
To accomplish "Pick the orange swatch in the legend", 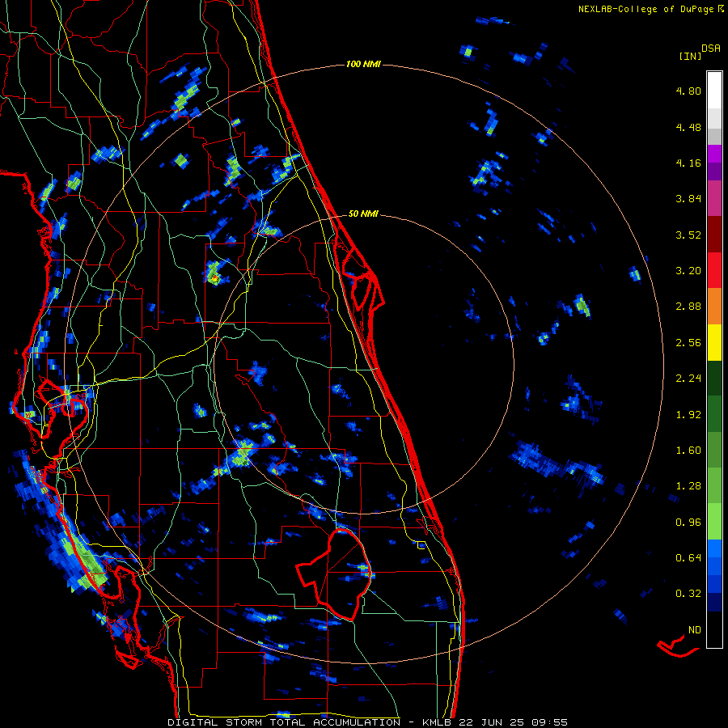I will [x=714, y=307].
